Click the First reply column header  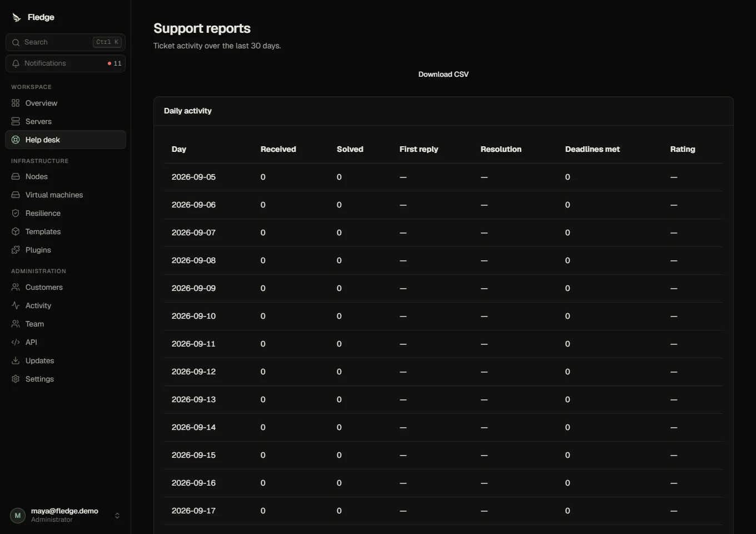(419, 149)
